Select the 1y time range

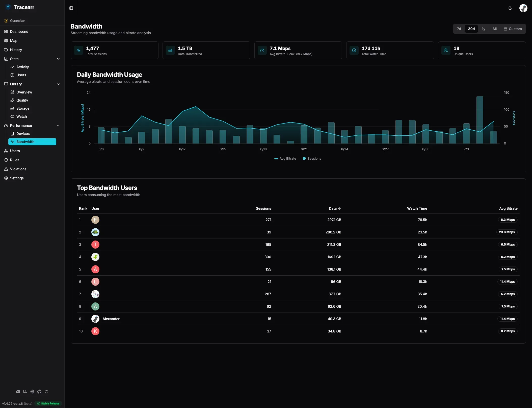pyautogui.click(x=484, y=29)
